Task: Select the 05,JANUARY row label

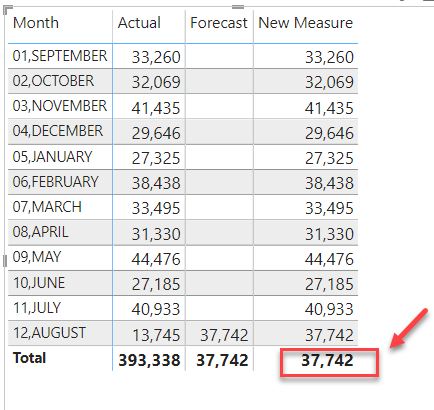Action: coord(52,157)
